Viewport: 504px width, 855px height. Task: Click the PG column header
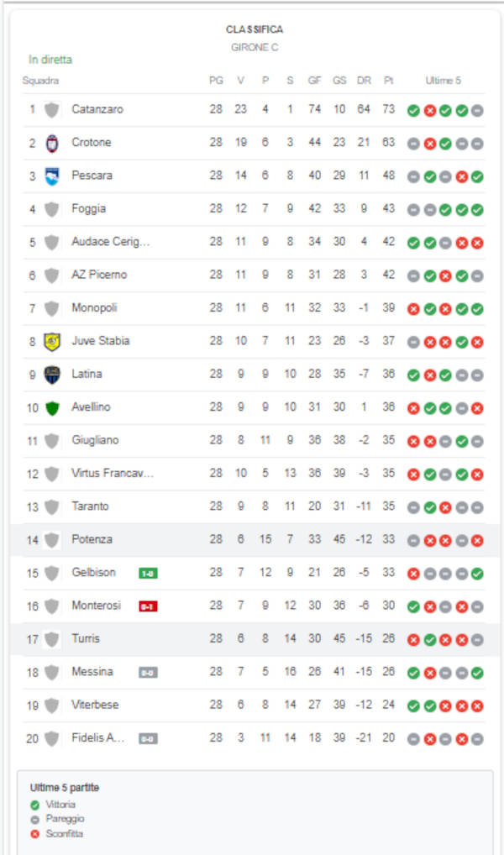216,81
